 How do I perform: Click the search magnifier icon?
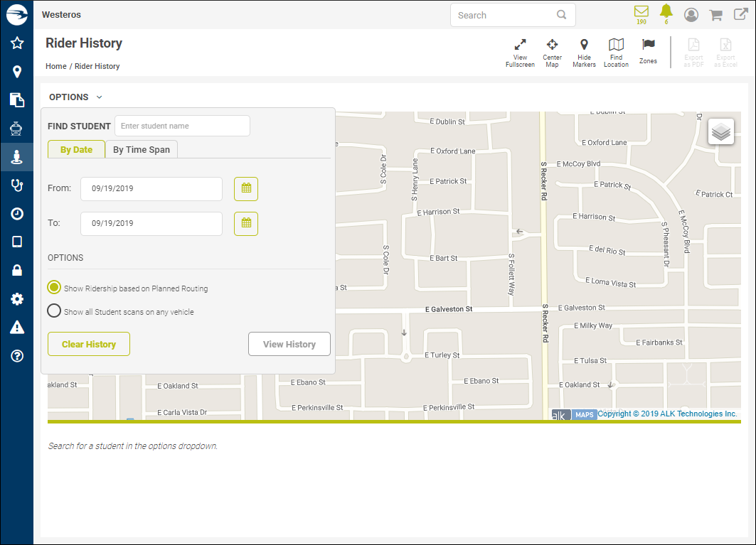pyautogui.click(x=561, y=15)
